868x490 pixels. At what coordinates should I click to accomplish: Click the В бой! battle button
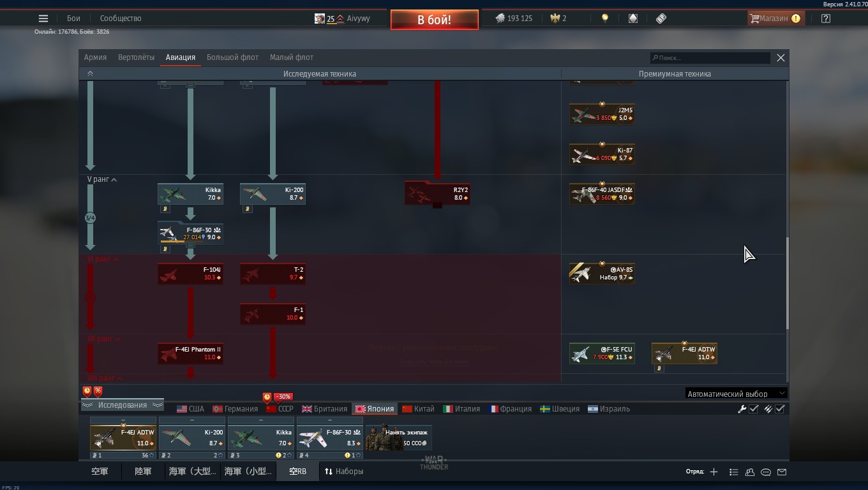(x=435, y=20)
